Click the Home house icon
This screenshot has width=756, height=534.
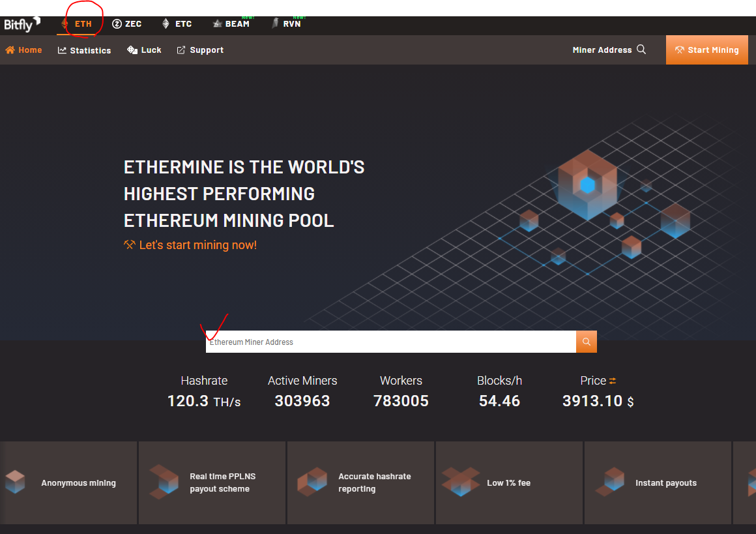(x=10, y=50)
